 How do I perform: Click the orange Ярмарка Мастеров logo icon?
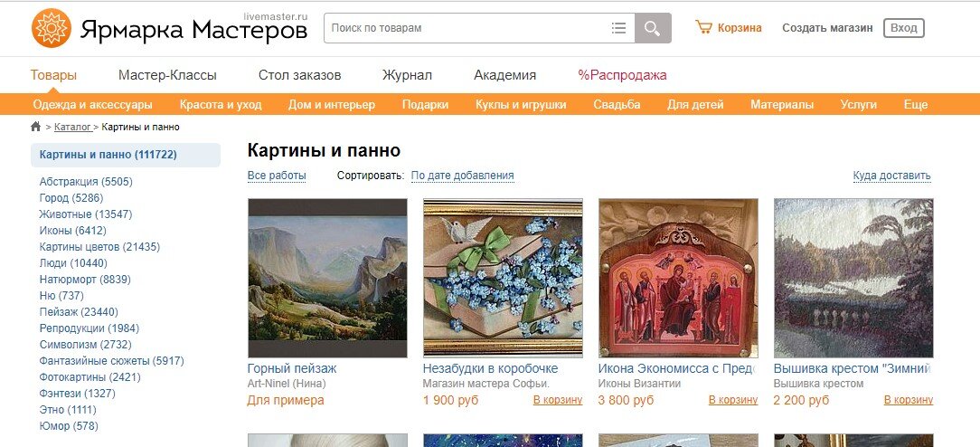click(x=52, y=28)
